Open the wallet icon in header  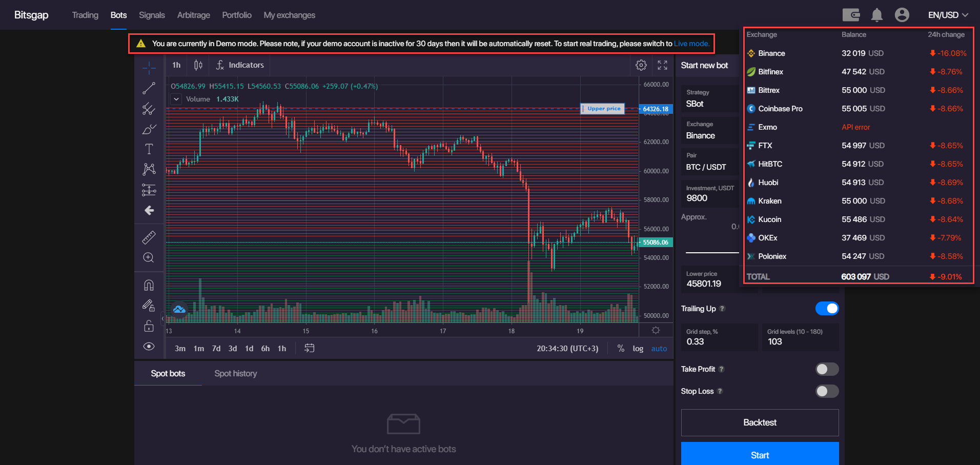(x=851, y=15)
